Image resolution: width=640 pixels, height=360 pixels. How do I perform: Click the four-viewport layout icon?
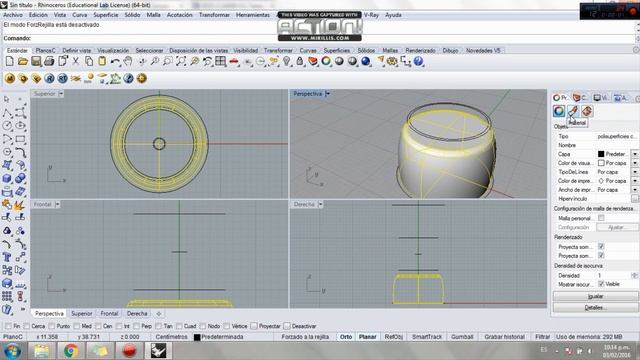tap(220, 62)
